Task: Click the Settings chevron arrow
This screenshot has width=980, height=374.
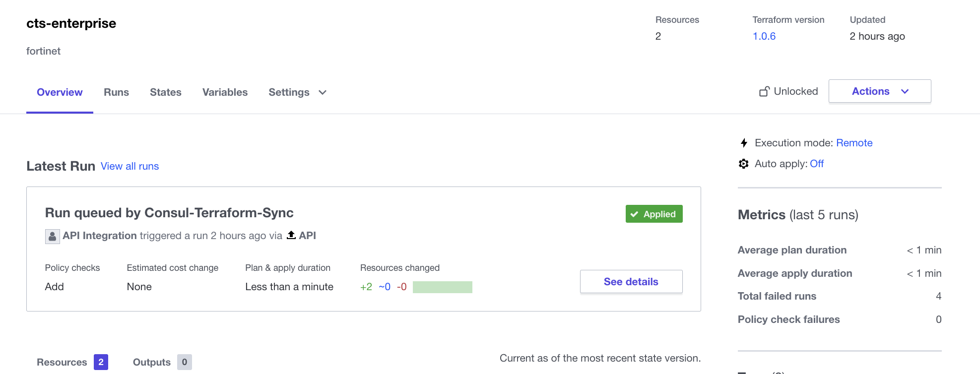Action: [323, 92]
